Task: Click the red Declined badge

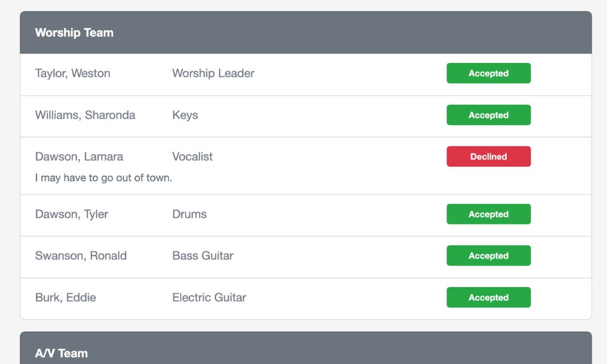Action: point(489,157)
